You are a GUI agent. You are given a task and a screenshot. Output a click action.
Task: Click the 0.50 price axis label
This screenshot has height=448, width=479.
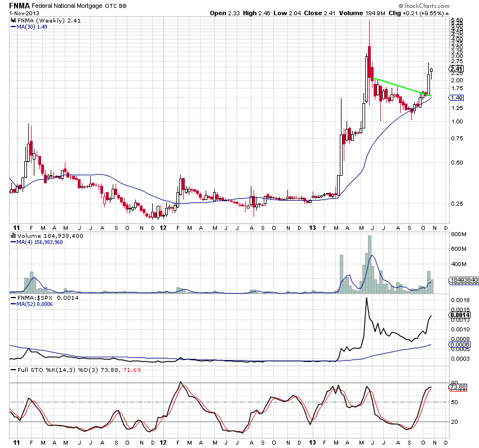[x=456, y=162]
